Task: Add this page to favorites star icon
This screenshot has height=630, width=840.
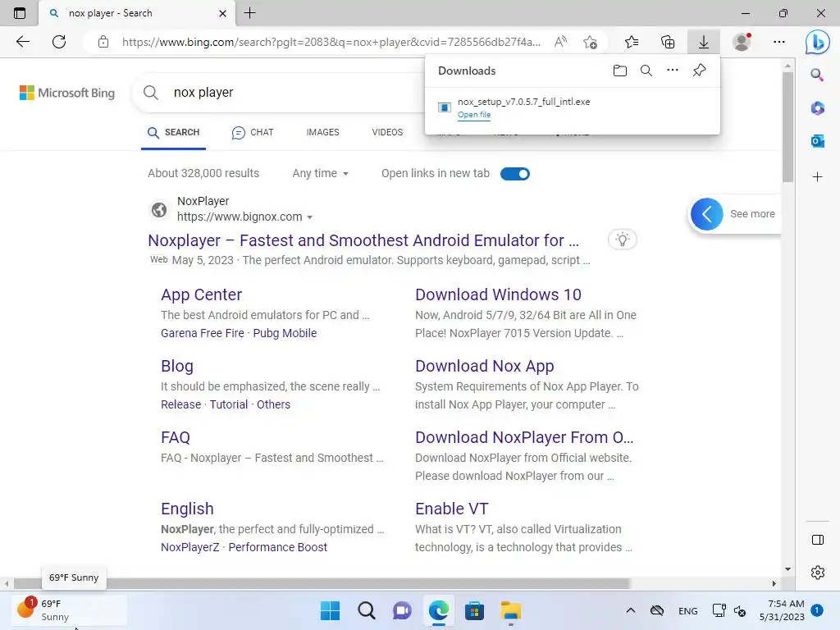Action: [590, 42]
